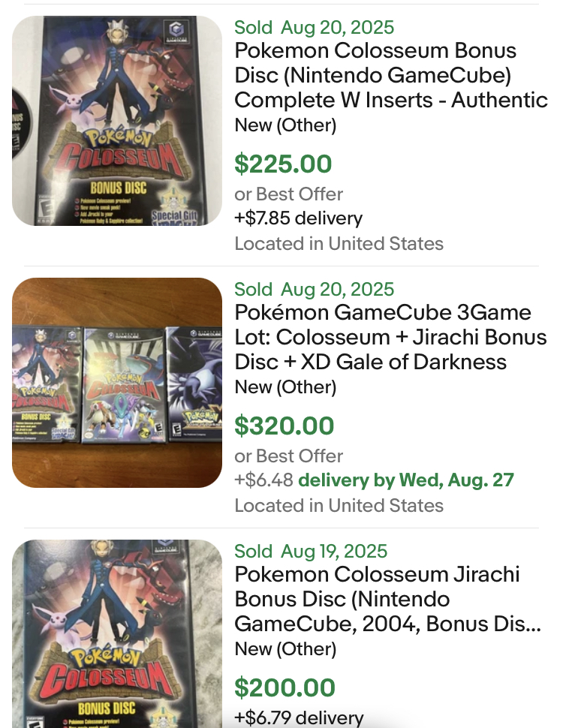Click the $225.00 sold price

[283, 164]
